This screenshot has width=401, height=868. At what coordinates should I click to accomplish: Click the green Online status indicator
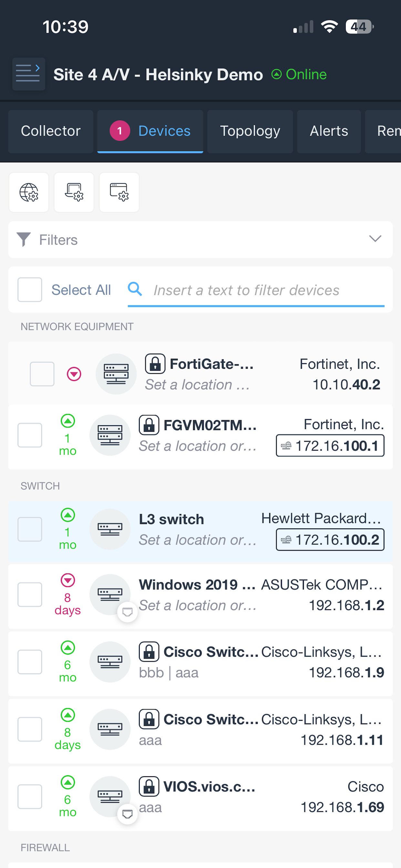(299, 74)
